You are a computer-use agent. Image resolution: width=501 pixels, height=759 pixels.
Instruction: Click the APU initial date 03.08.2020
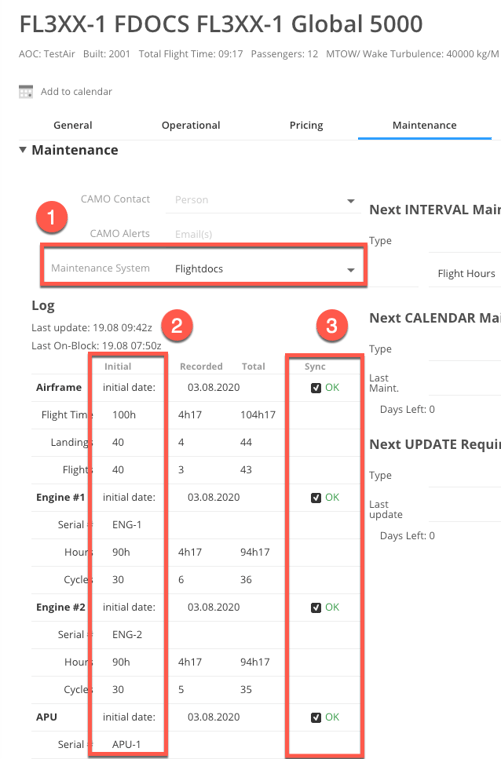tap(213, 717)
